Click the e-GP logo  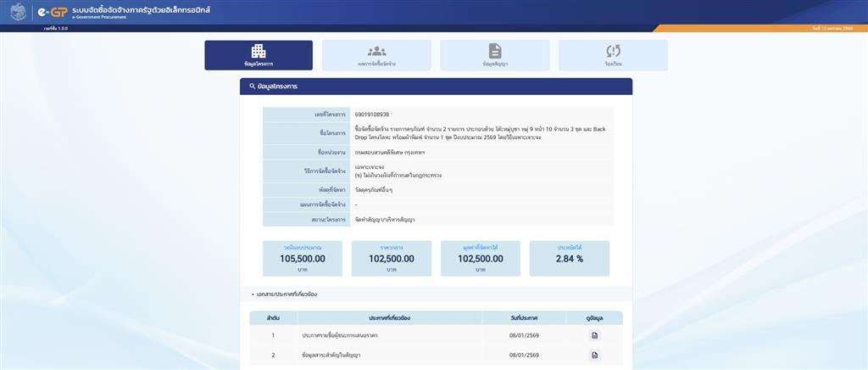[x=53, y=12]
